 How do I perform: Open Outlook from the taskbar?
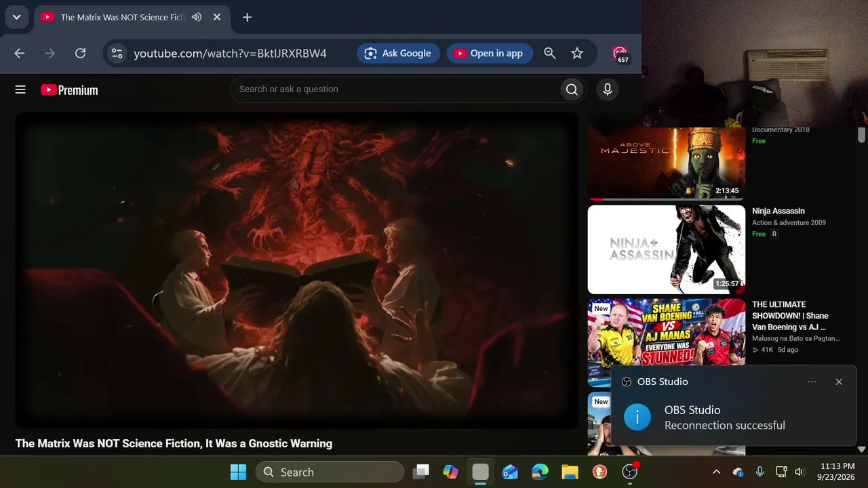tap(510, 472)
